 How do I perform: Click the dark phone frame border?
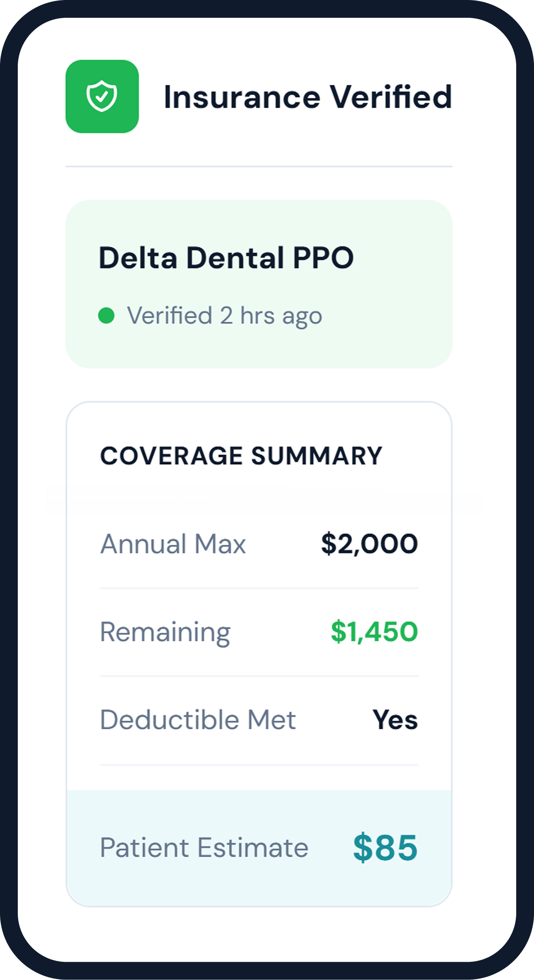8,489
